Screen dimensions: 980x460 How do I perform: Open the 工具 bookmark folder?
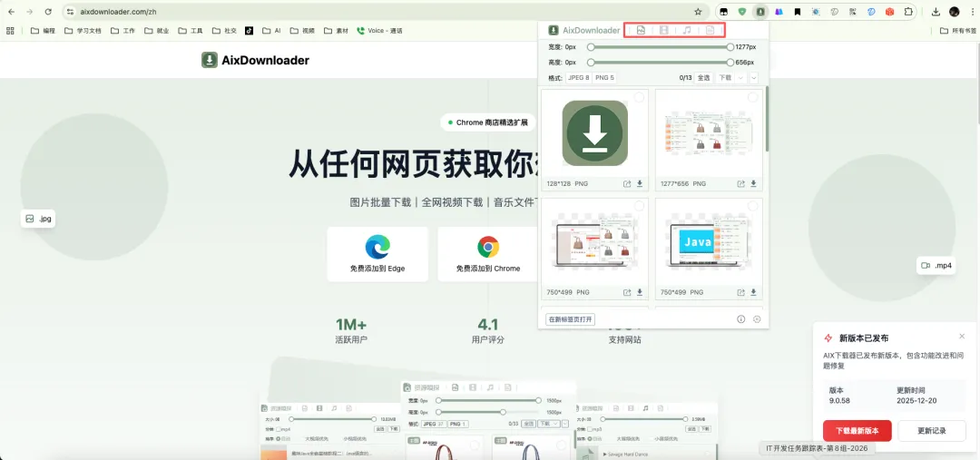tap(191, 30)
